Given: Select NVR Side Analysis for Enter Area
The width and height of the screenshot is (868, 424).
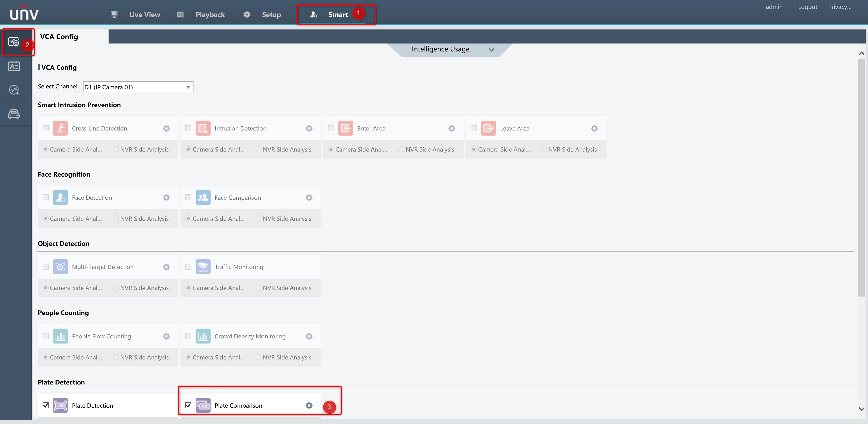Looking at the screenshot, I should pyautogui.click(x=401, y=149).
